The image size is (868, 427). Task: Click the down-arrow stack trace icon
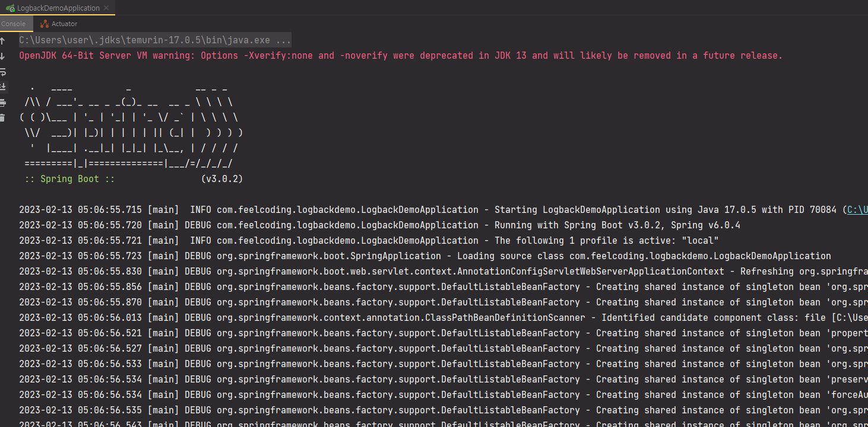[x=2, y=56]
